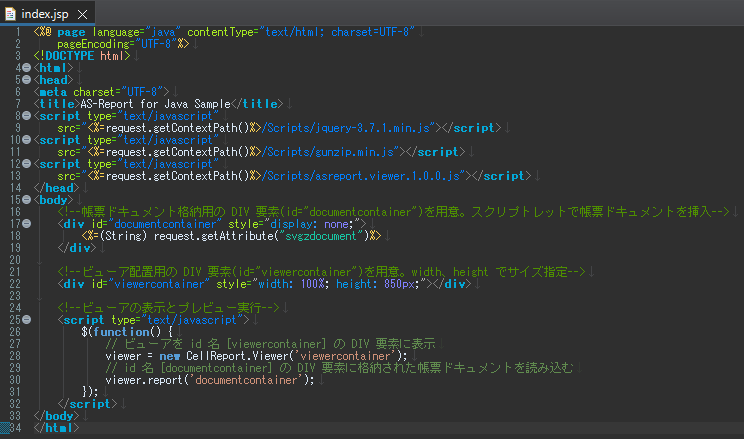
Task: Close the index.jsp tab
Action: (x=83, y=14)
